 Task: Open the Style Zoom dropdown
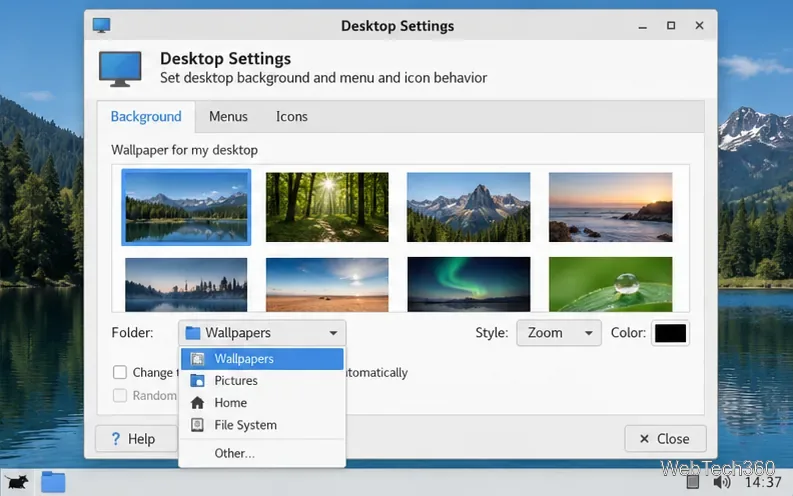[x=559, y=333]
